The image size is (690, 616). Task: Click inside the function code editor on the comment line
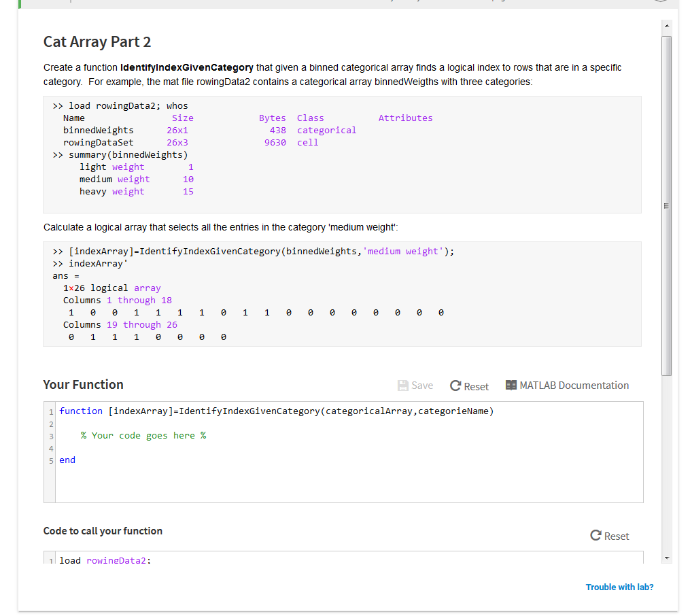click(143, 436)
